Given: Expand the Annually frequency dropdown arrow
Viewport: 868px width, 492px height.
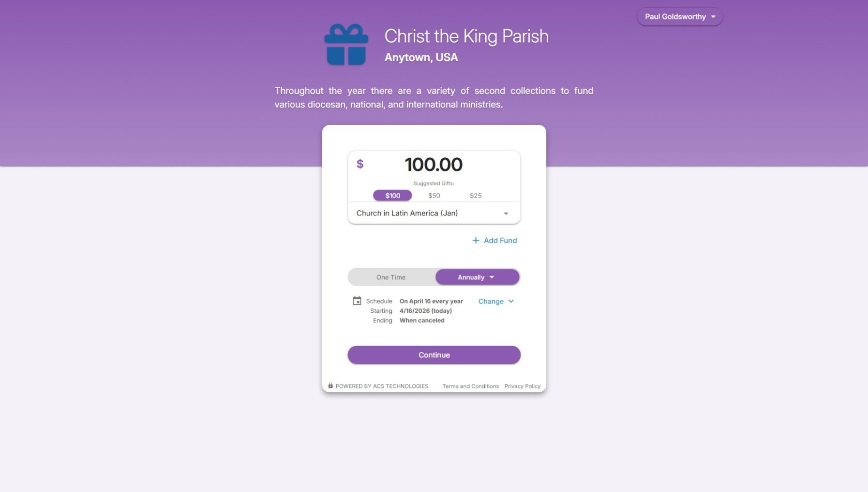Looking at the screenshot, I should coord(492,277).
